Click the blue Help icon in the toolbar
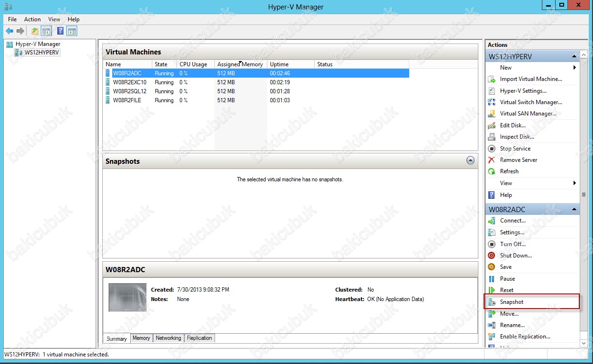The height and width of the screenshot is (364, 593). point(61,31)
